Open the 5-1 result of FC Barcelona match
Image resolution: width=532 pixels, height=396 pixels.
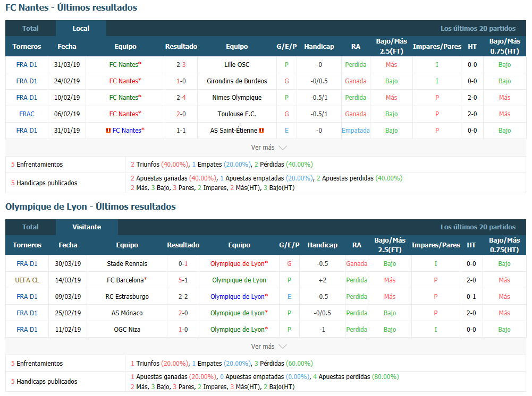pyautogui.click(x=183, y=280)
